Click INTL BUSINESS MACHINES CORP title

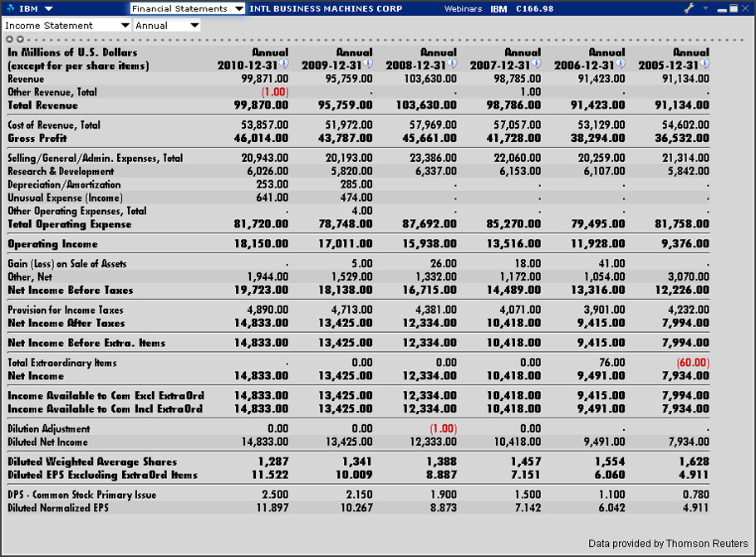[326, 8]
